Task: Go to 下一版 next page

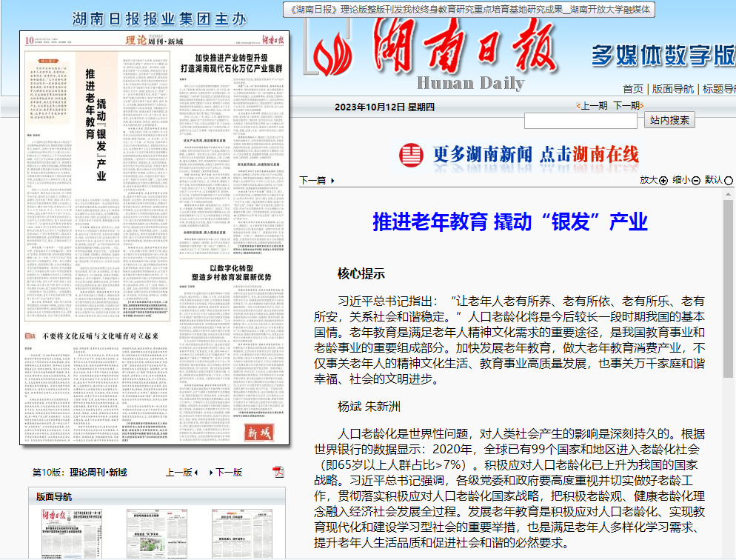Action: 226,472
